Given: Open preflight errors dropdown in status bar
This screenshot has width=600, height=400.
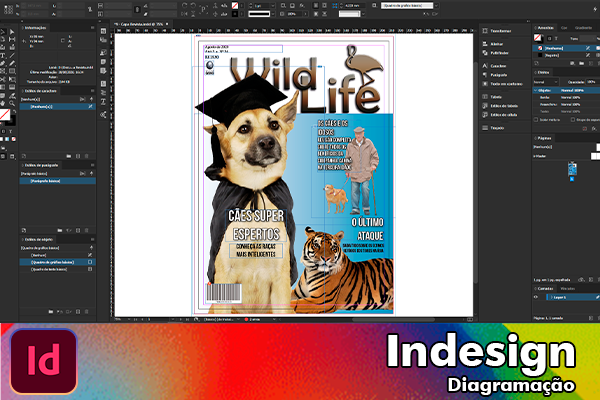Looking at the screenshot, I should point(274,319).
